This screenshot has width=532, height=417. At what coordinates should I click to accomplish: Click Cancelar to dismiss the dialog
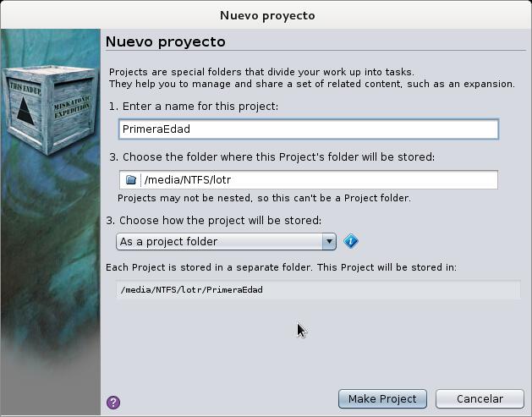pos(480,398)
